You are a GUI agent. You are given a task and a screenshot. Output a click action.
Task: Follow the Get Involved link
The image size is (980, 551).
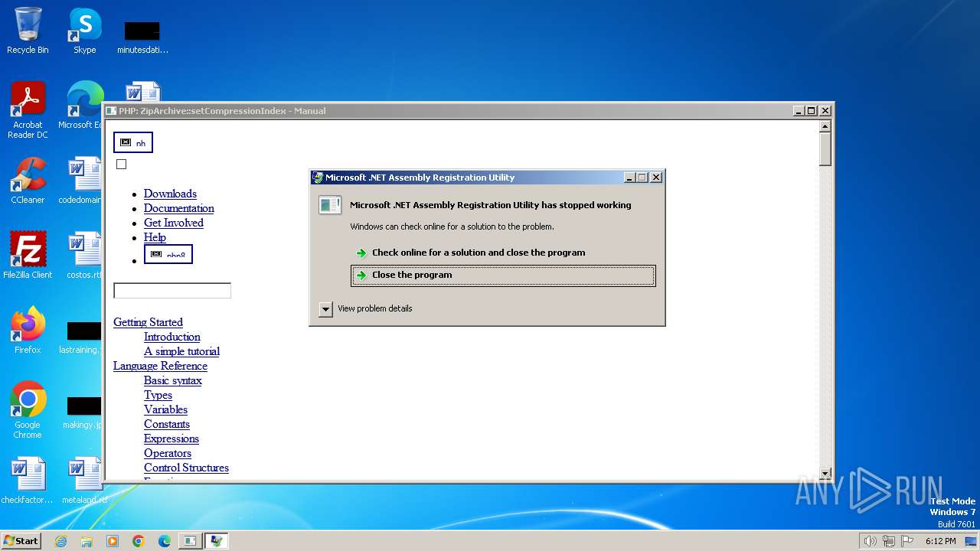coord(174,223)
